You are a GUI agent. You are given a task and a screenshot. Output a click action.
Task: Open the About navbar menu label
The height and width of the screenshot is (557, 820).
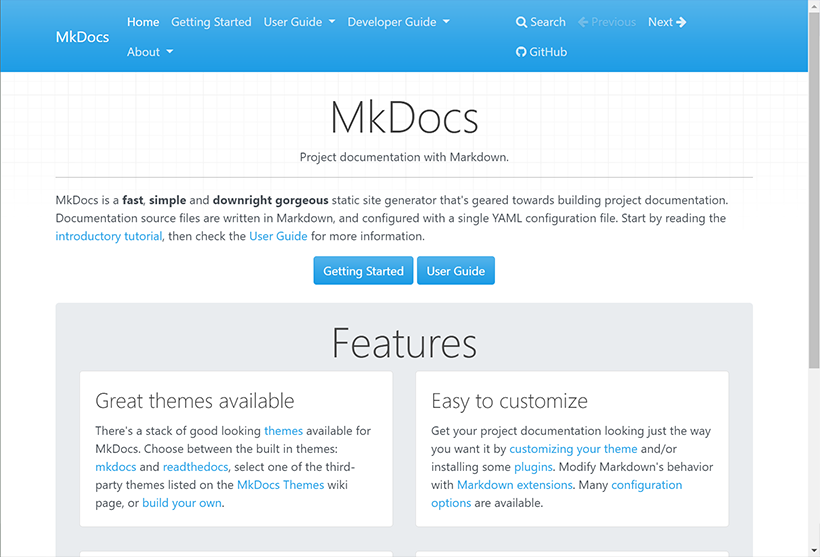143,52
